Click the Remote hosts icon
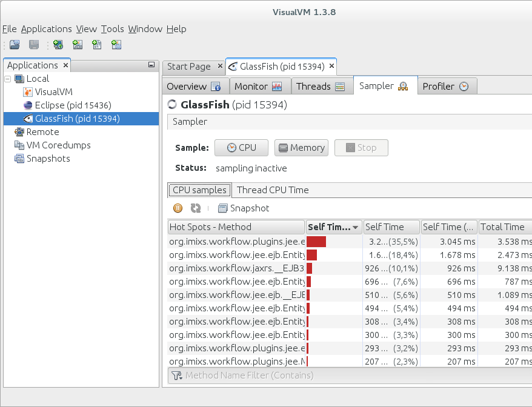 click(19, 131)
